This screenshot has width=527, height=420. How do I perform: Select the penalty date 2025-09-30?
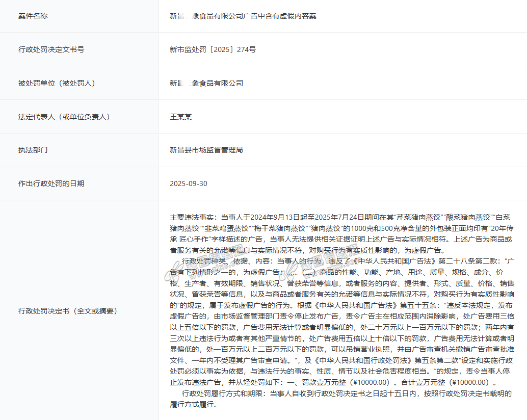[189, 183]
